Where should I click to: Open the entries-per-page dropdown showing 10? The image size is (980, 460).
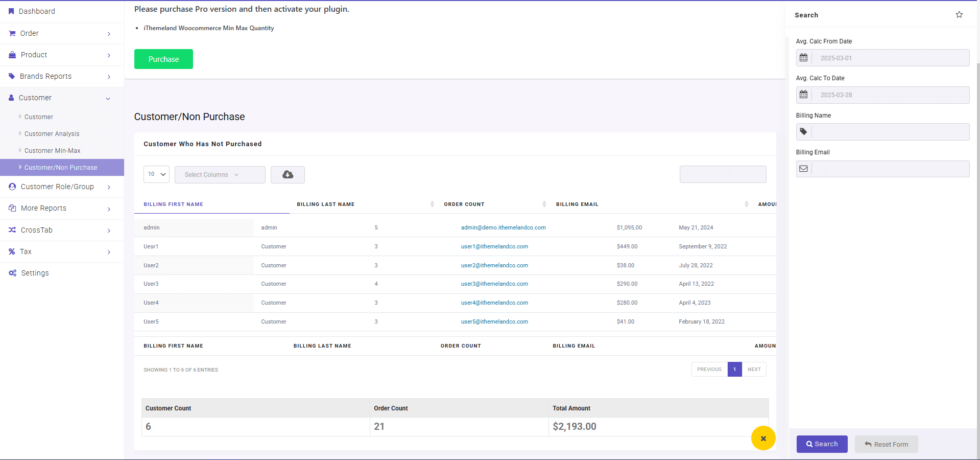coord(156,174)
